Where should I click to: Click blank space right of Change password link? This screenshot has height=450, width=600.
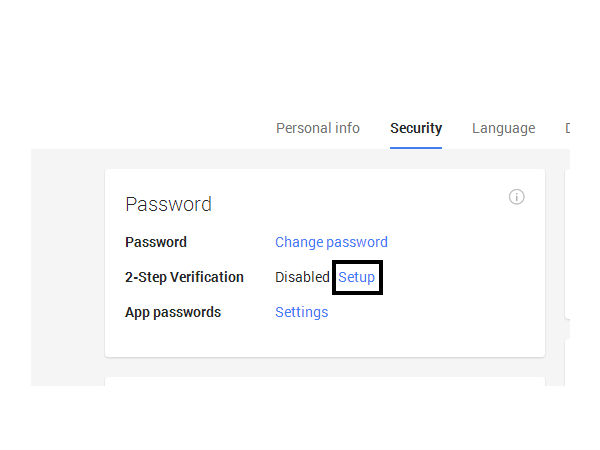[460, 242]
